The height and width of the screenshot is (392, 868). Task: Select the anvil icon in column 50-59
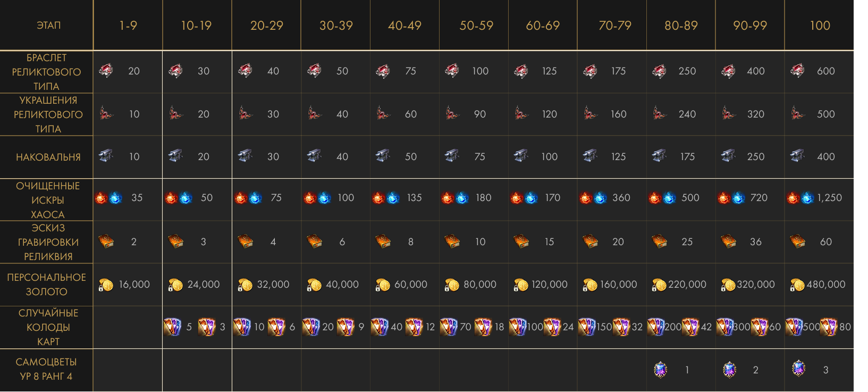point(452,156)
